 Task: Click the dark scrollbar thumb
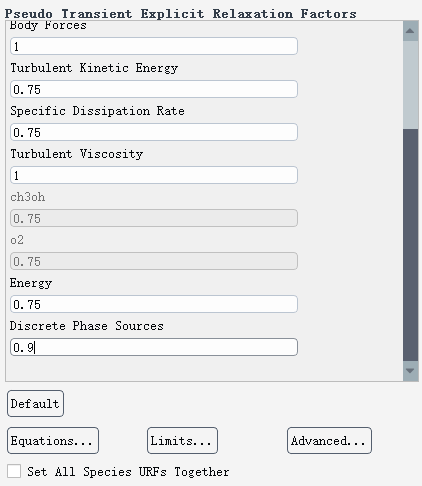pyautogui.click(x=410, y=245)
